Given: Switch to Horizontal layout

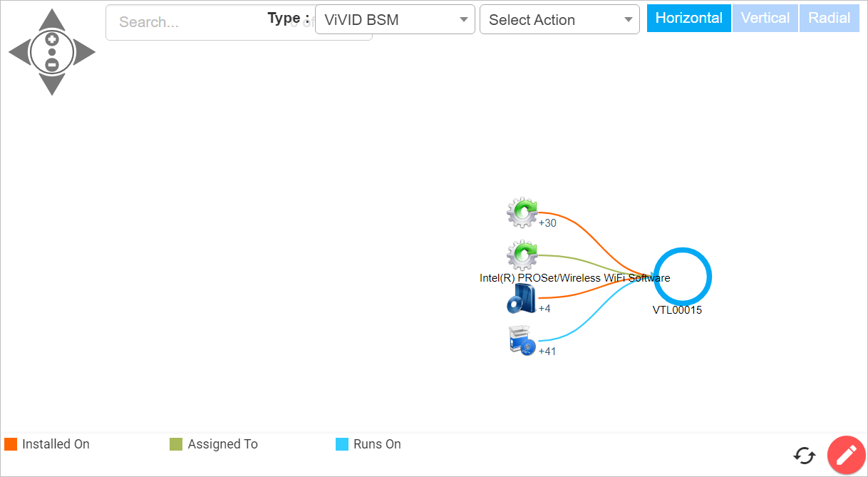Looking at the screenshot, I should (x=688, y=19).
